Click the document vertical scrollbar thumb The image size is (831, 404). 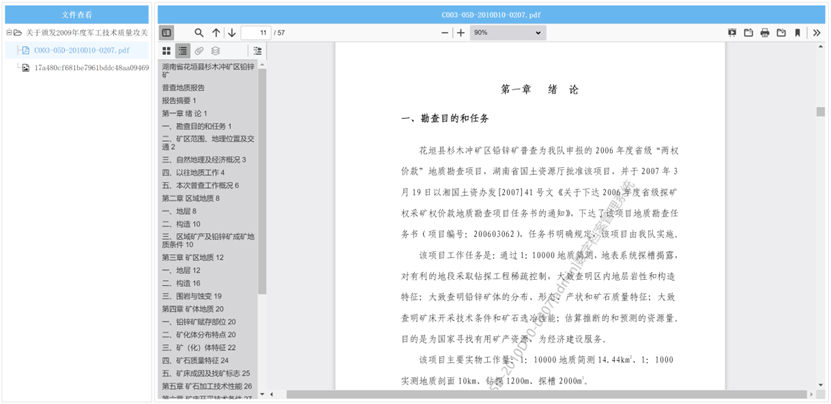pyautogui.click(x=820, y=111)
